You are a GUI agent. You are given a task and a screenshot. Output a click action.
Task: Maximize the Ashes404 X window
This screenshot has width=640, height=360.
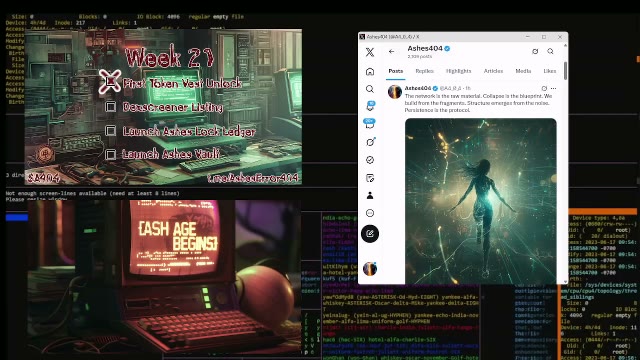(544, 37)
